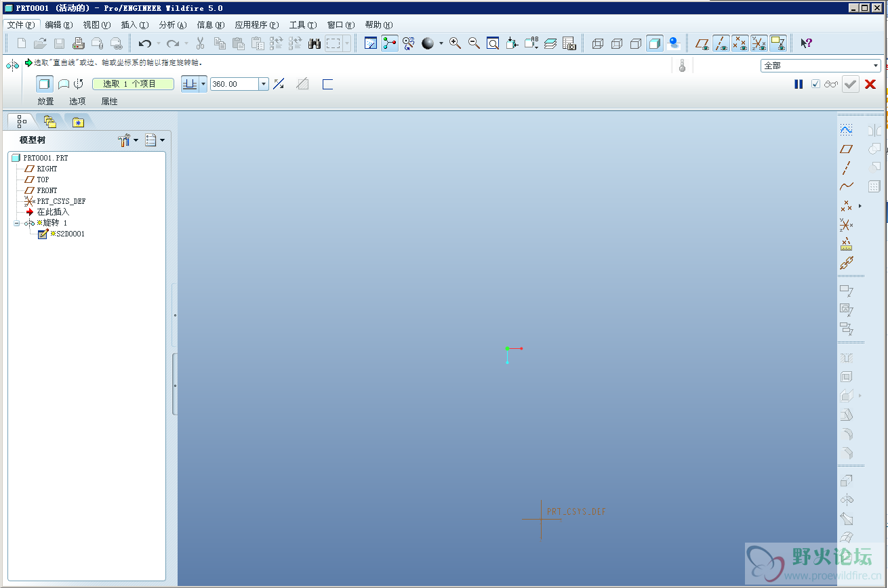Toggle Remove material option
Screen dimensions: 888x588
point(302,84)
